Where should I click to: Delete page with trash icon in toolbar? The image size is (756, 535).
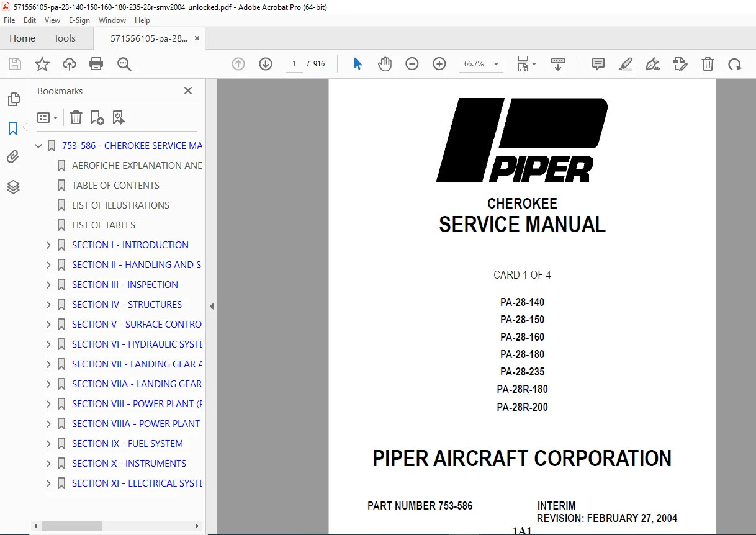point(708,64)
